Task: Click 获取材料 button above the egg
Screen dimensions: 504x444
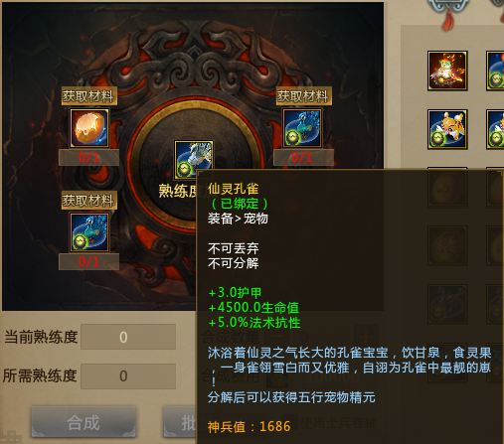Action: pyautogui.click(x=88, y=96)
